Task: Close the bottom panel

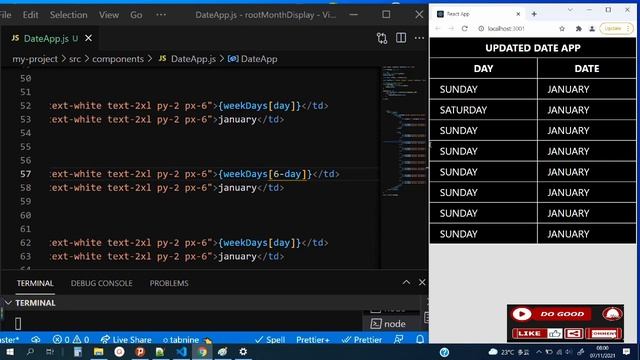Action: [x=422, y=282]
